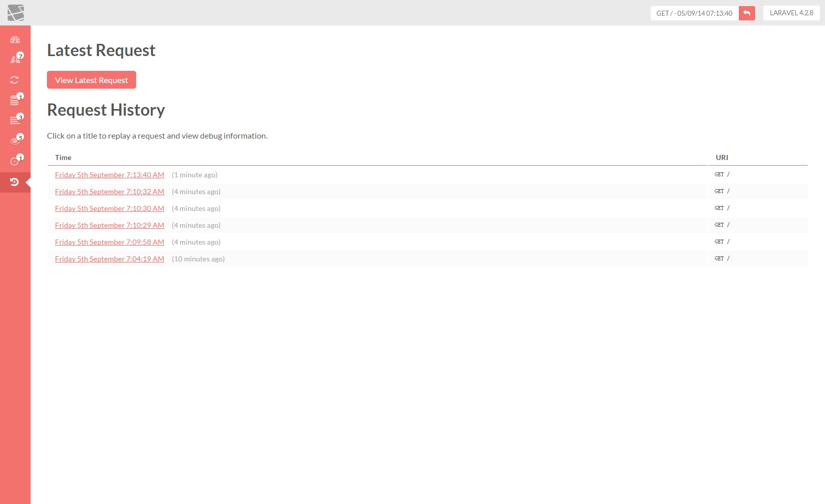Screen dimensions: 825x504
Task: Replay the 7:09:58 AM request
Action: pos(110,242)
